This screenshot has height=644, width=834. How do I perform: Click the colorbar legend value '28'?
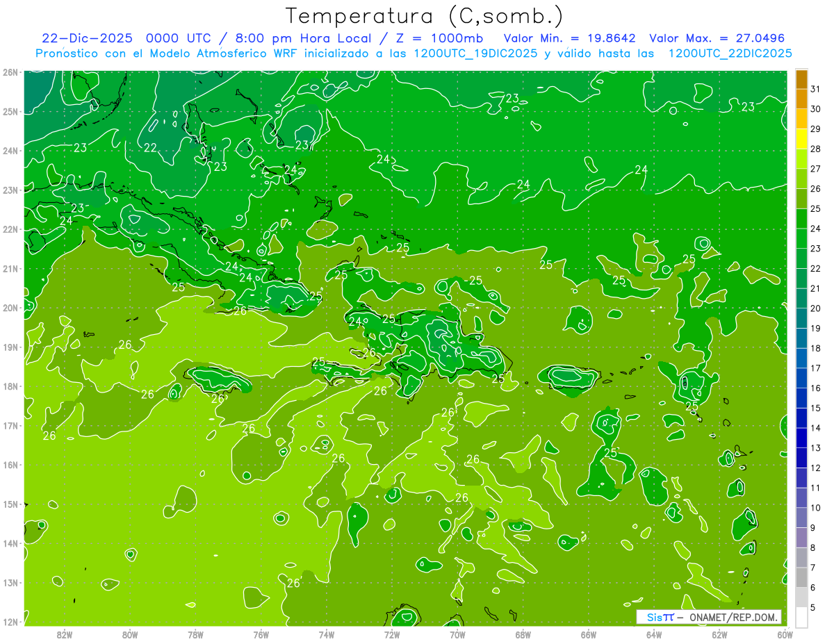tap(815, 149)
